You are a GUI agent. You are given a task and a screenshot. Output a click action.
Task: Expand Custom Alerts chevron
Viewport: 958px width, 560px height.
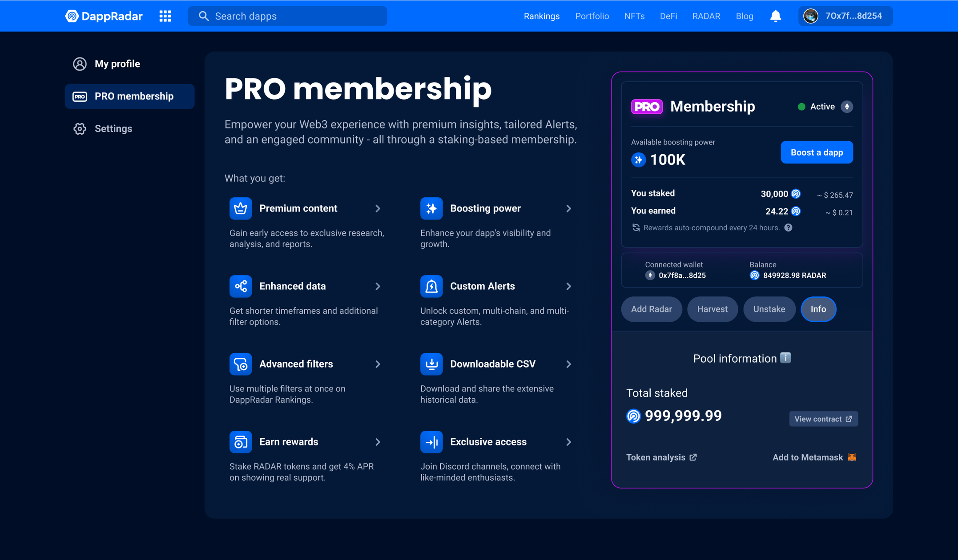click(x=568, y=286)
